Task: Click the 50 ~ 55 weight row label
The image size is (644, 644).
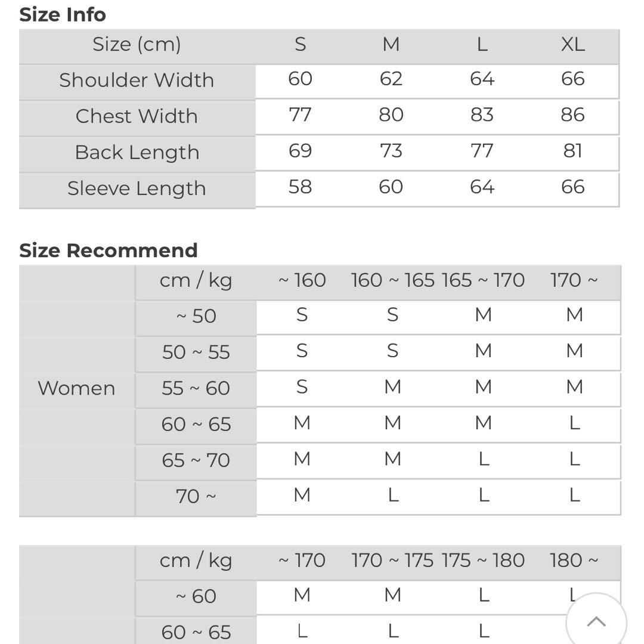Action: 196,352
